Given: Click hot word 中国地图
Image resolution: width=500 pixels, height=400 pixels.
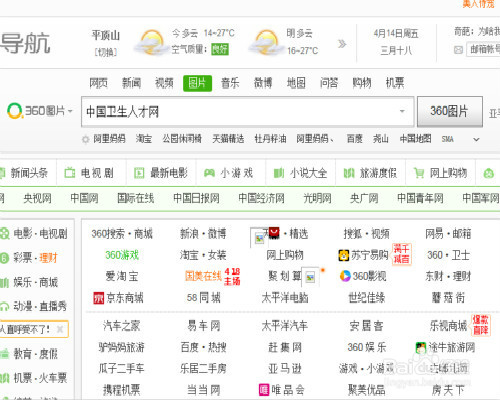Looking at the screenshot, I should [x=415, y=139].
